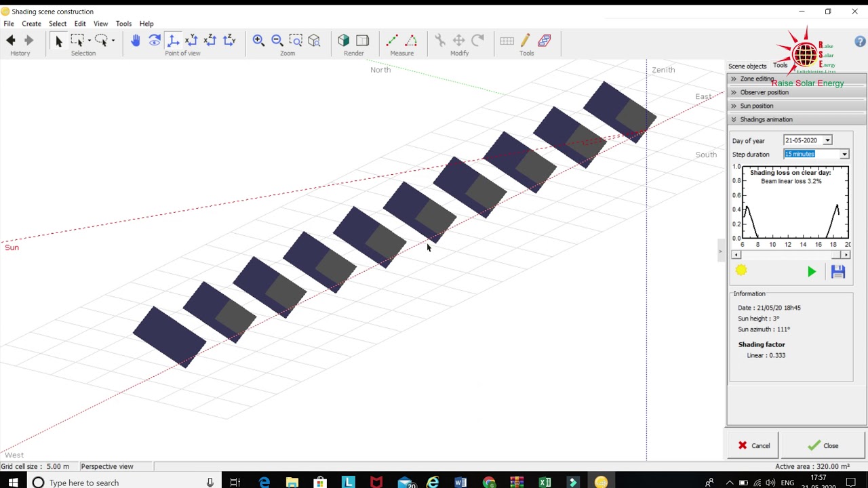Click the zoom out magnifier

point(277,41)
